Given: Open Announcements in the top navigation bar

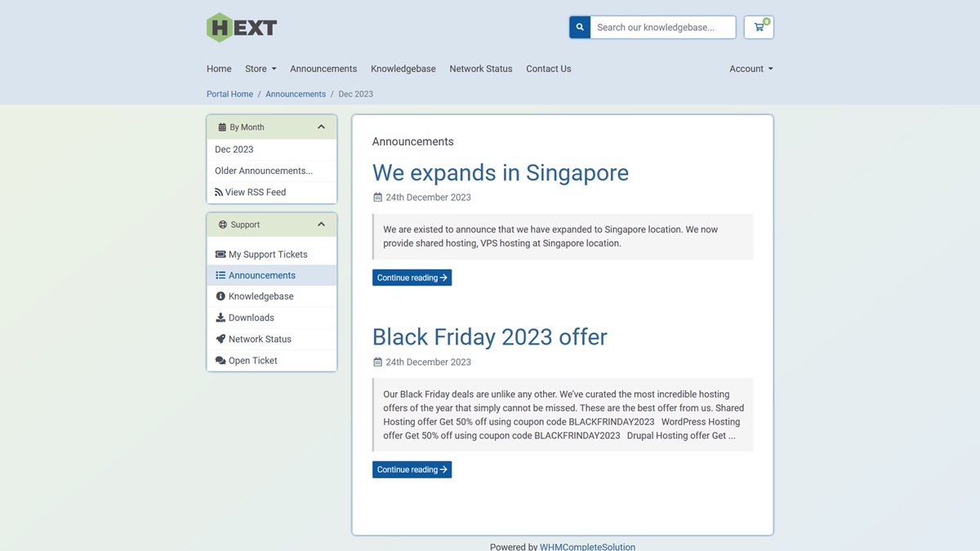Looking at the screenshot, I should (x=323, y=69).
